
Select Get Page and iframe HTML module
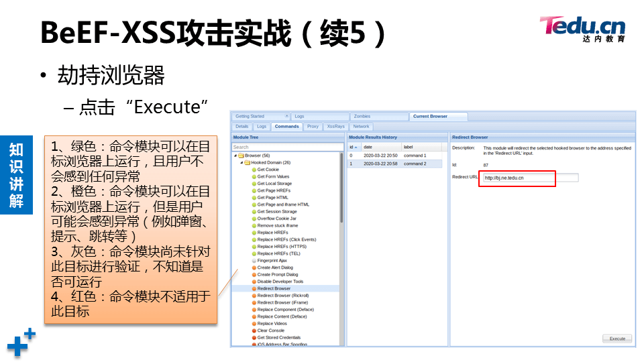[x=283, y=204]
